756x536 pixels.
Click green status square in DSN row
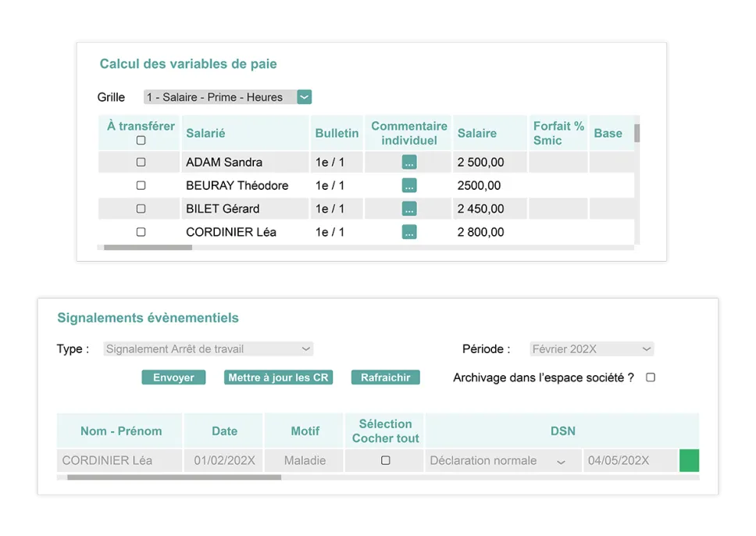click(x=689, y=460)
